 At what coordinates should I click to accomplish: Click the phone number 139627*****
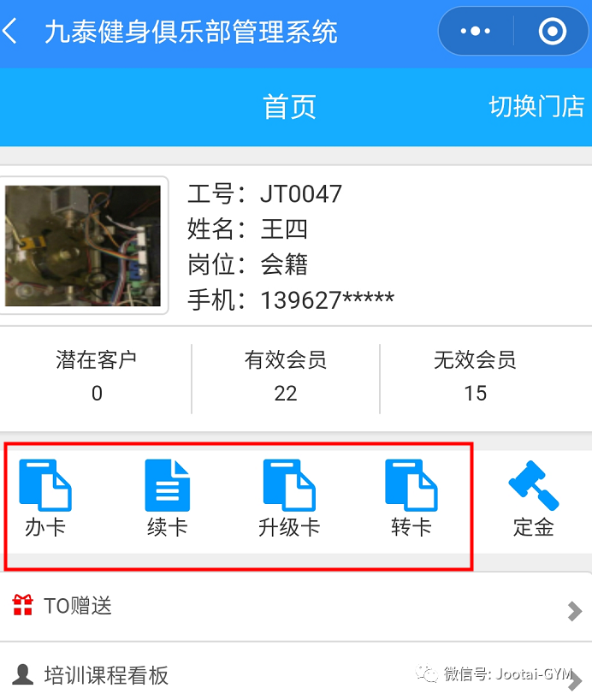click(x=327, y=300)
